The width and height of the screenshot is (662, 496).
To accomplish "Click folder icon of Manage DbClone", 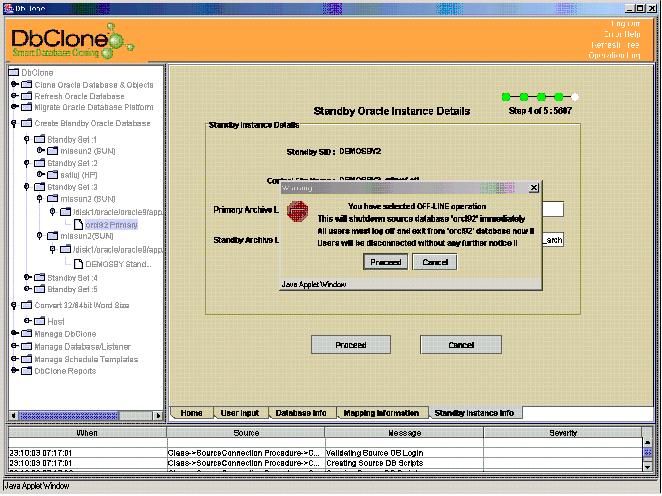I will (27, 333).
